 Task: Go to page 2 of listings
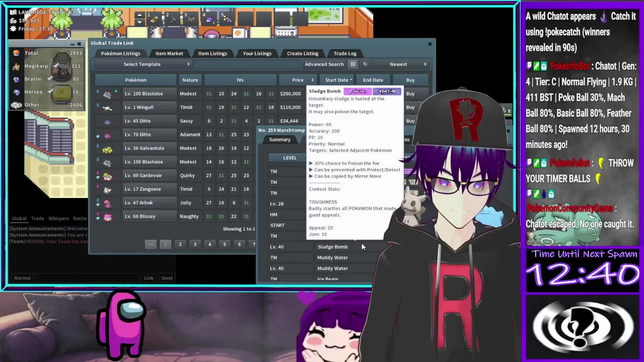(180, 244)
